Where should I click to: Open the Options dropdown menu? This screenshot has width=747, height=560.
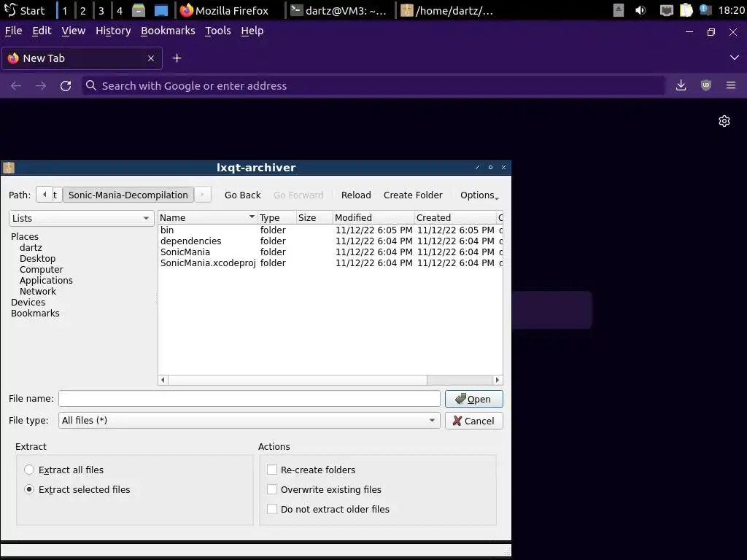coord(479,195)
